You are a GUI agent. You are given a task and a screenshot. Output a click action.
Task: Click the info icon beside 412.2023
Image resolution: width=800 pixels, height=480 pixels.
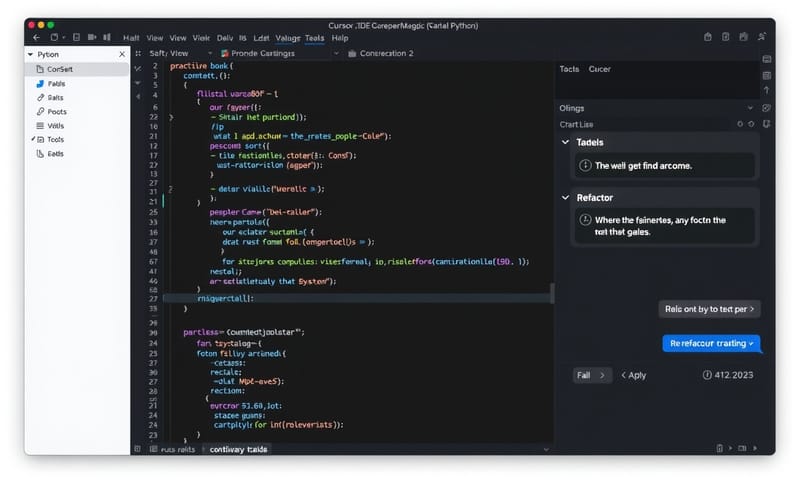point(707,375)
